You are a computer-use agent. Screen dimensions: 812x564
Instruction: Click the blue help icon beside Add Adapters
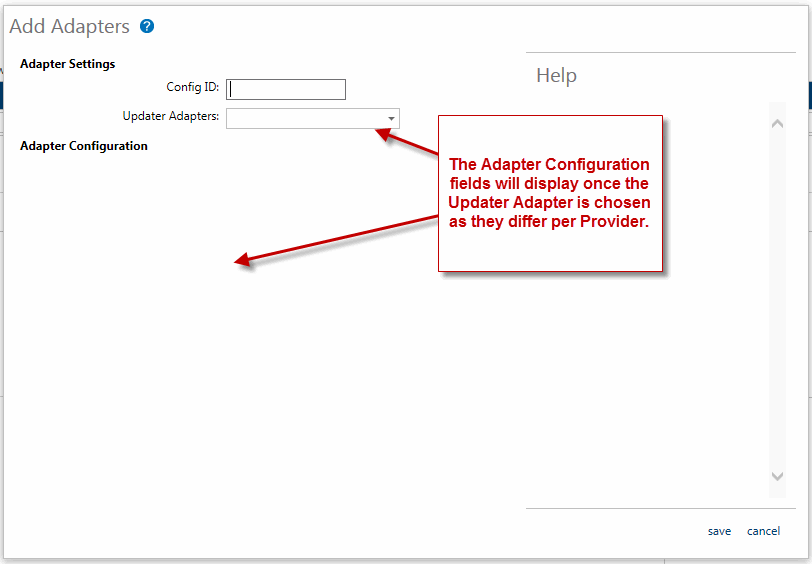tap(147, 27)
